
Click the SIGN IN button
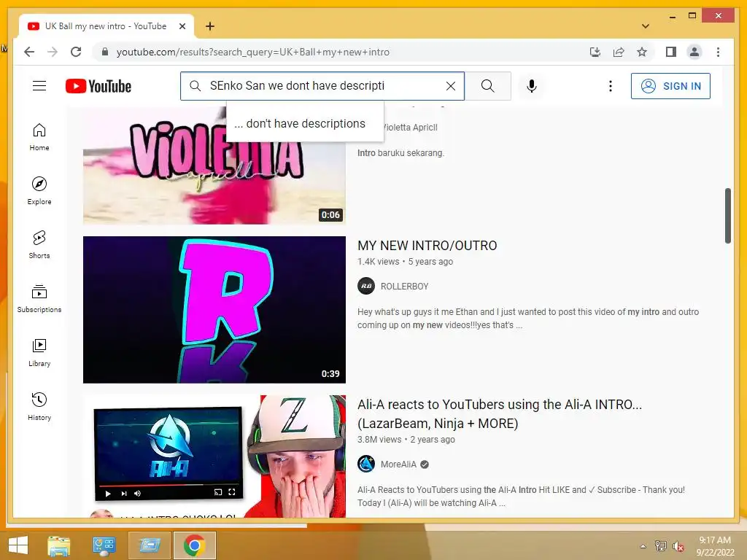tap(670, 86)
